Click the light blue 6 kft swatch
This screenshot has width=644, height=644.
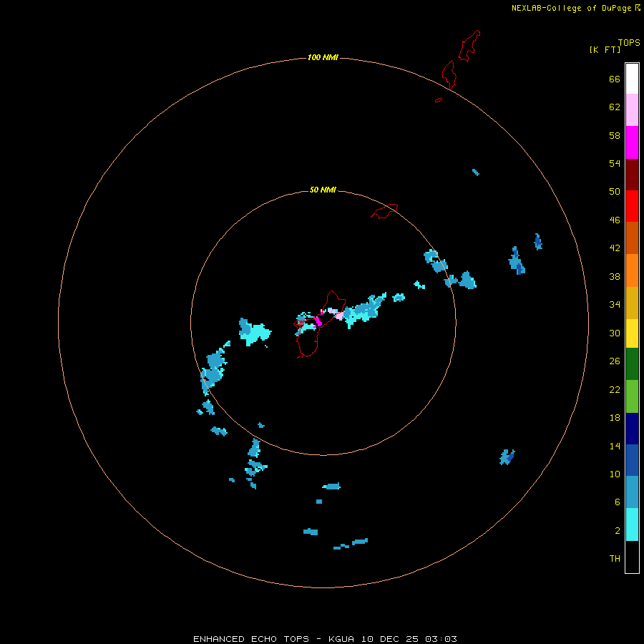[x=632, y=492]
